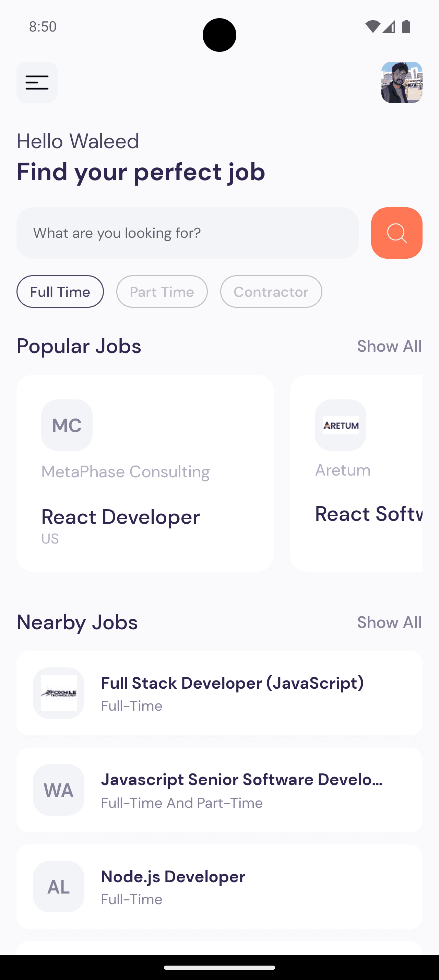
Task: Enable the Contractor filter
Action: 271,291
